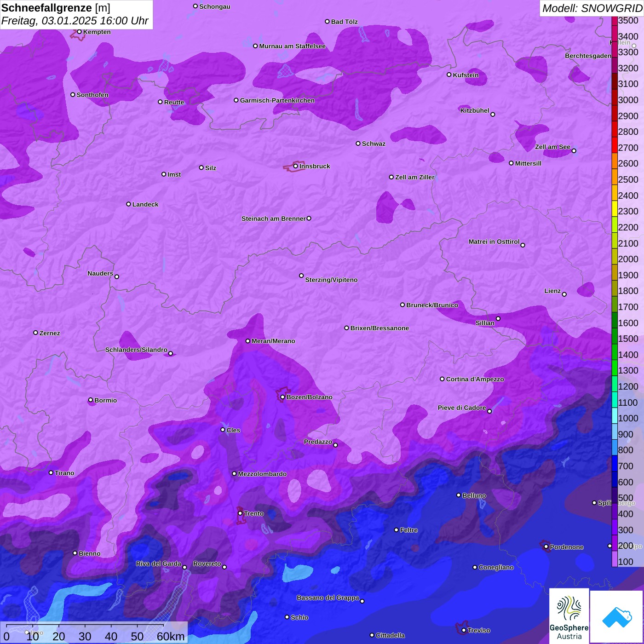Viewport: 644px width, 644px height.
Task: Select the Cortina d'Ampezzo location dot
Action: pos(442,379)
